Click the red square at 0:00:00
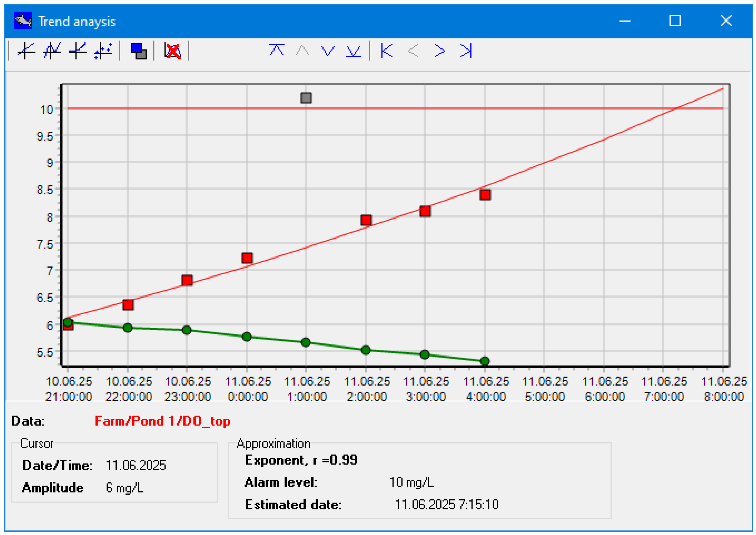Screen dimensions: 756x535 [247, 258]
